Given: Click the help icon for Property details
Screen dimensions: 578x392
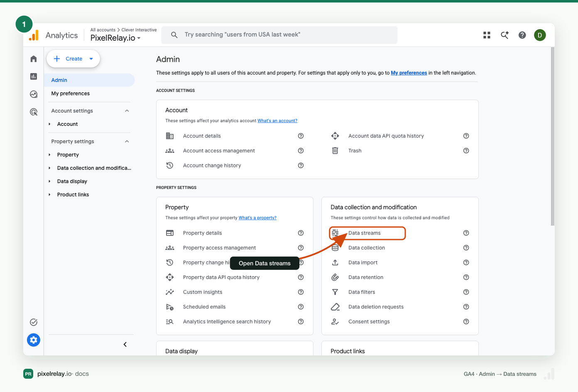Looking at the screenshot, I should (301, 233).
